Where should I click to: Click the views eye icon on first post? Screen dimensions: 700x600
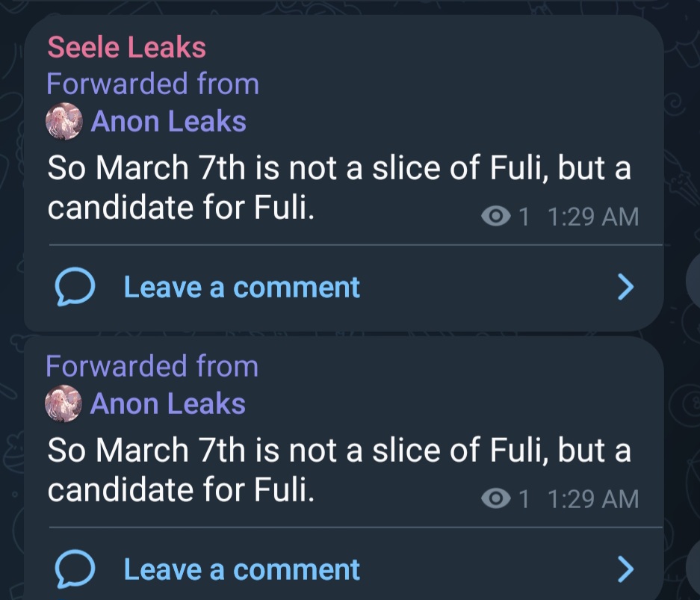pyautogui.click(x=496, y=217)
